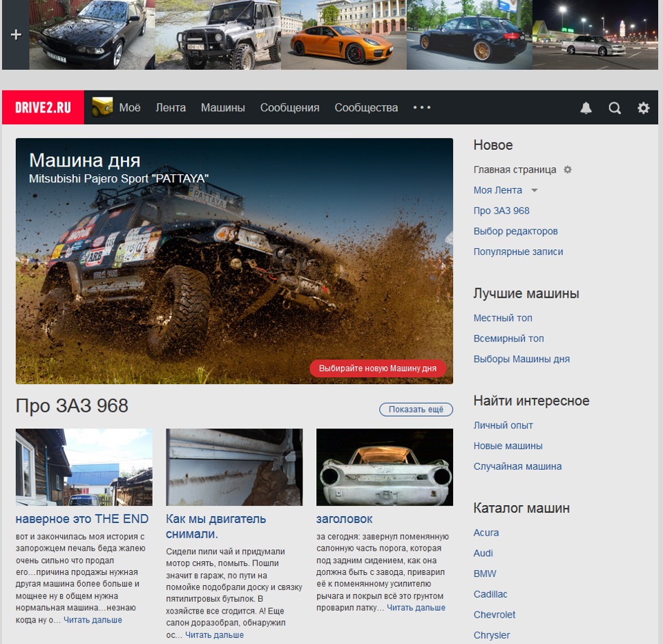This screenshot has width=663, height=644.
Task: Open the black BMW sedan thumbnail
Action: coord(92,35)
